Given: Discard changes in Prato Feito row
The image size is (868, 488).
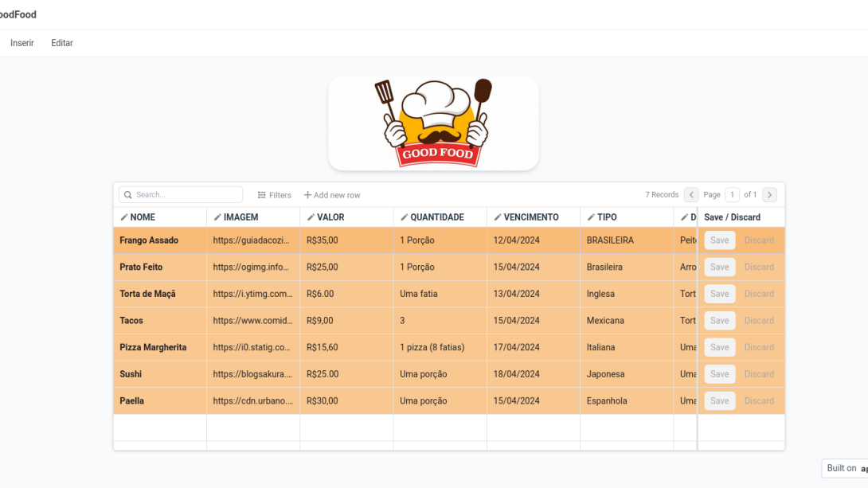Looking at the screenshot, I should (x=759, y=267).
